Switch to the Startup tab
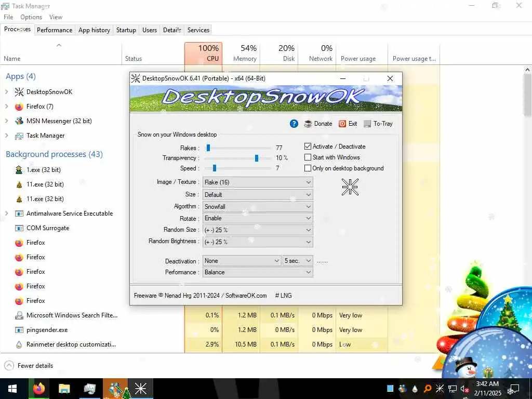The image size is (532, 399). [126, 30]
